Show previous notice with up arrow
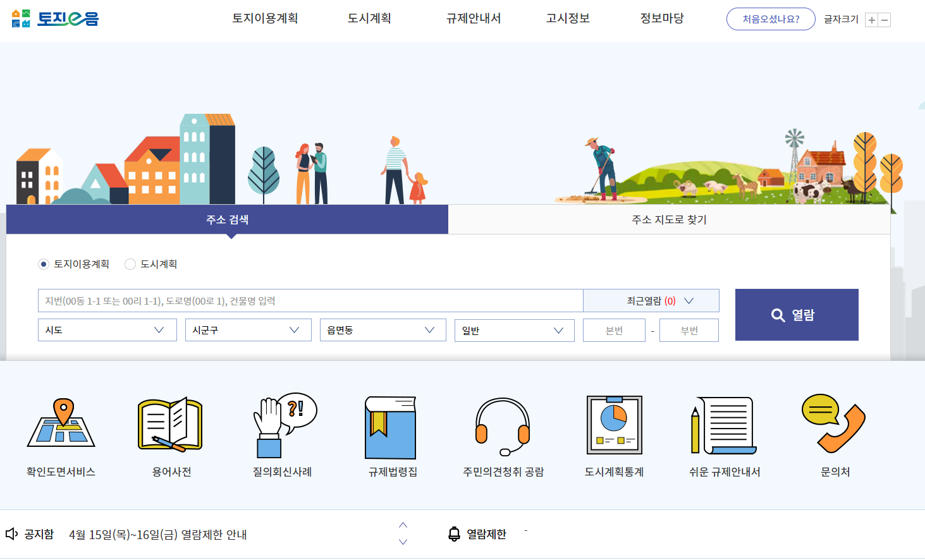The width and height of the screenshot is (925, 560). tap(403, 525)
